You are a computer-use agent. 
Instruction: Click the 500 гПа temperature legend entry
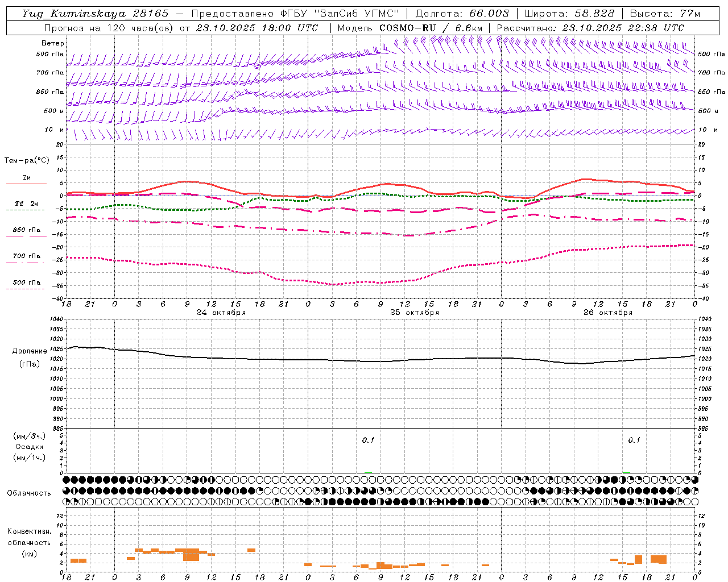[x=26, y=282]
